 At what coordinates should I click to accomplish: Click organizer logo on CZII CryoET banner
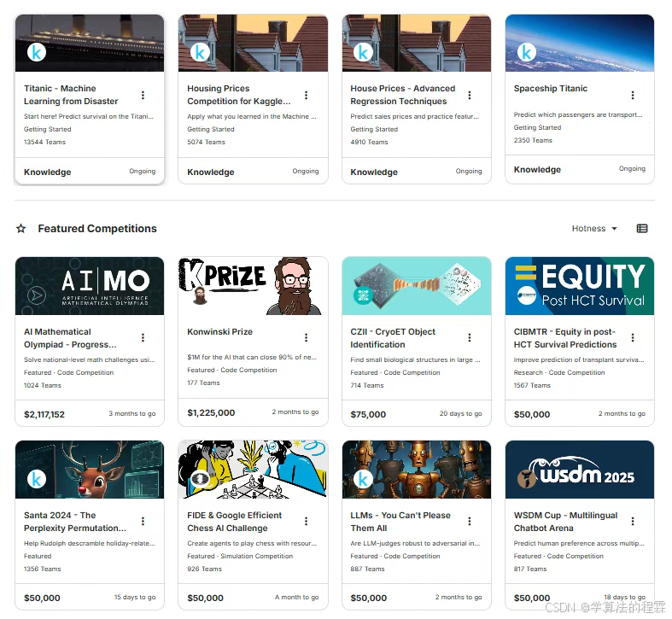click(363, 295)
